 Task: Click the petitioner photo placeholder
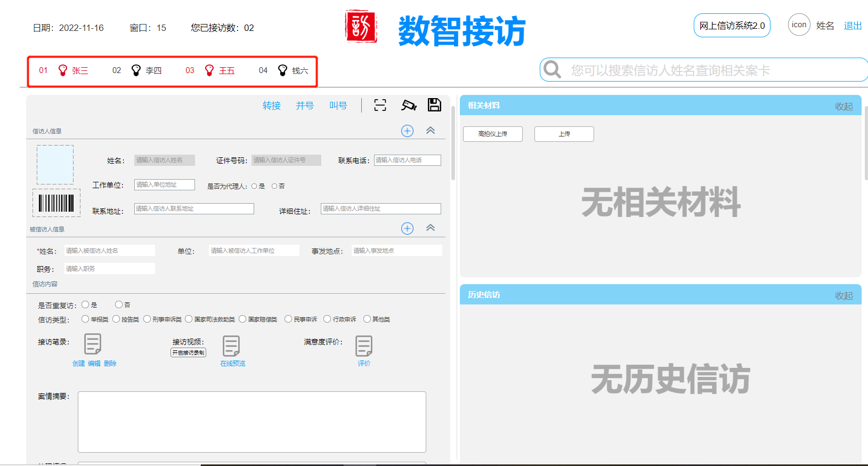55,165
